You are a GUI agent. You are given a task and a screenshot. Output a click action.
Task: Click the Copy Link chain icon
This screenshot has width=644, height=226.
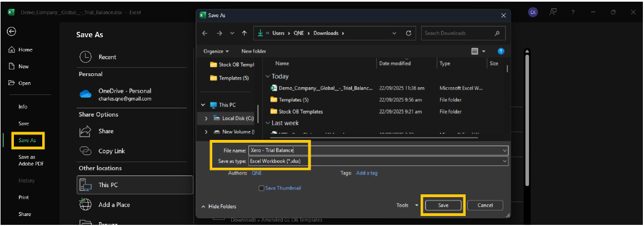point(85,151)
